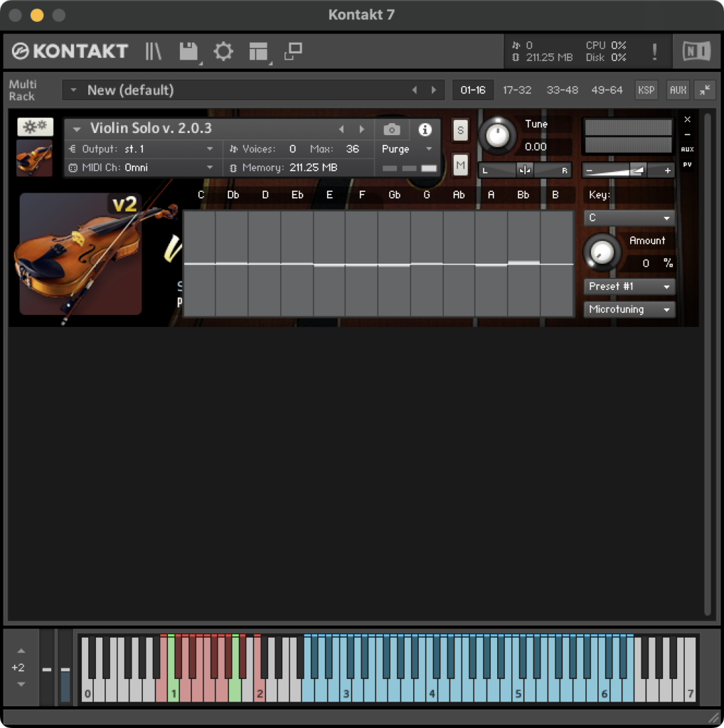Open Key C dropdown
This screenshot has height=728, width=724.
click(x=629, y=218)
